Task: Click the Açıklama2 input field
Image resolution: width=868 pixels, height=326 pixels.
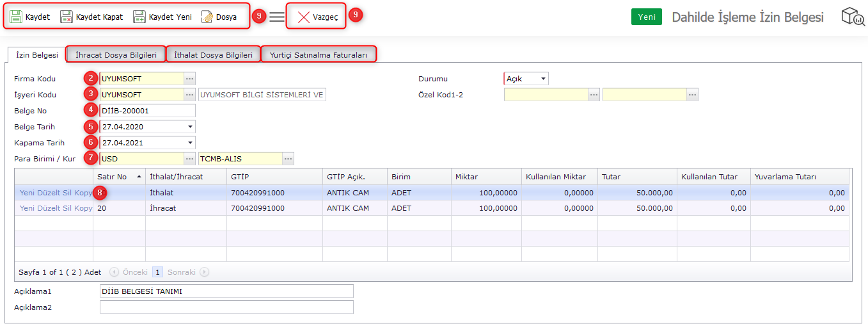Action: point(226,307)
